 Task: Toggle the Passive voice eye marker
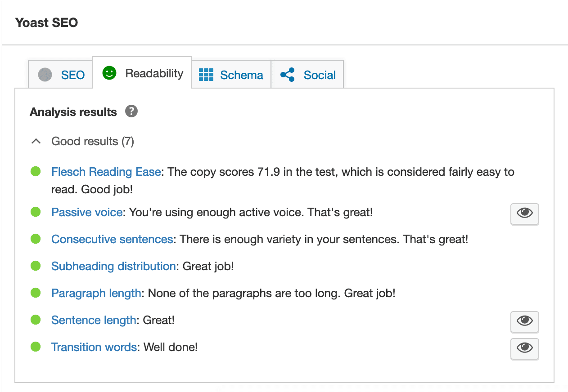[524, 214]
